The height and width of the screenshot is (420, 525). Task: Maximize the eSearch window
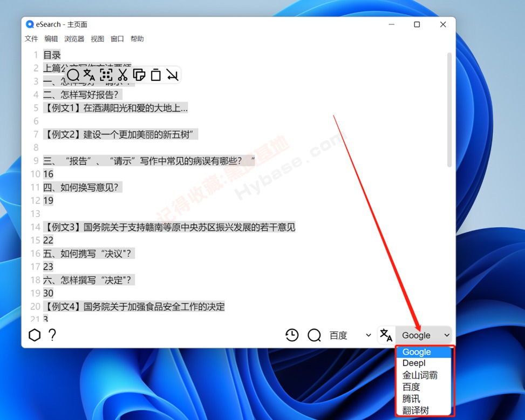coord(417,24)
